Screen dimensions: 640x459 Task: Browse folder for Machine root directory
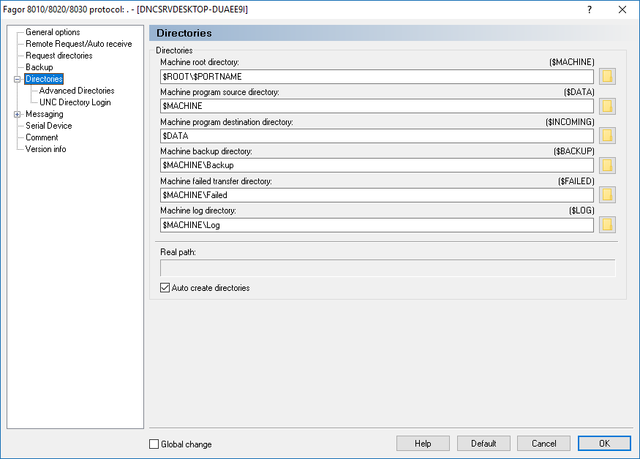point(607,76)
